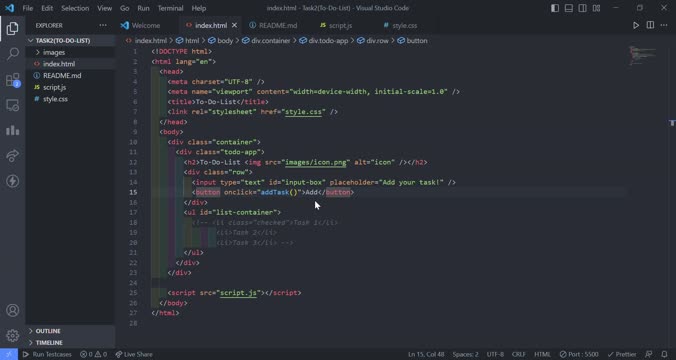Open the Manage gear icon
This screenshot has width=676, height=360.
[13, 335]
